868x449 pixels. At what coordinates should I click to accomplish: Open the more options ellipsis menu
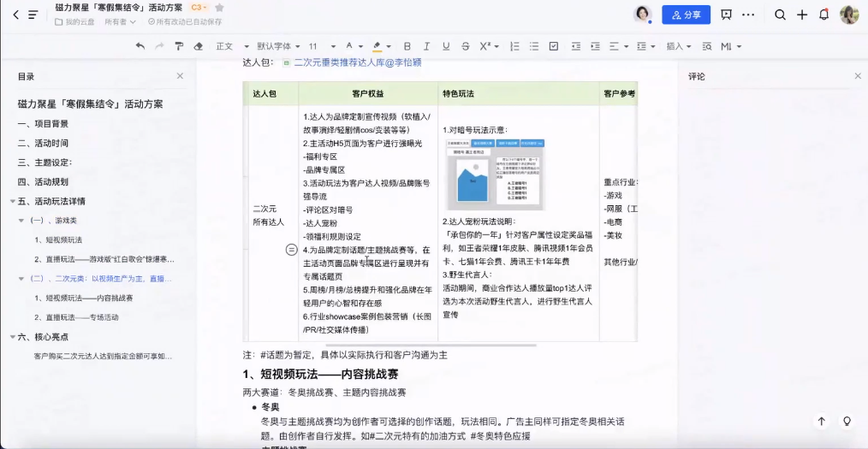[x=748, y=15]
